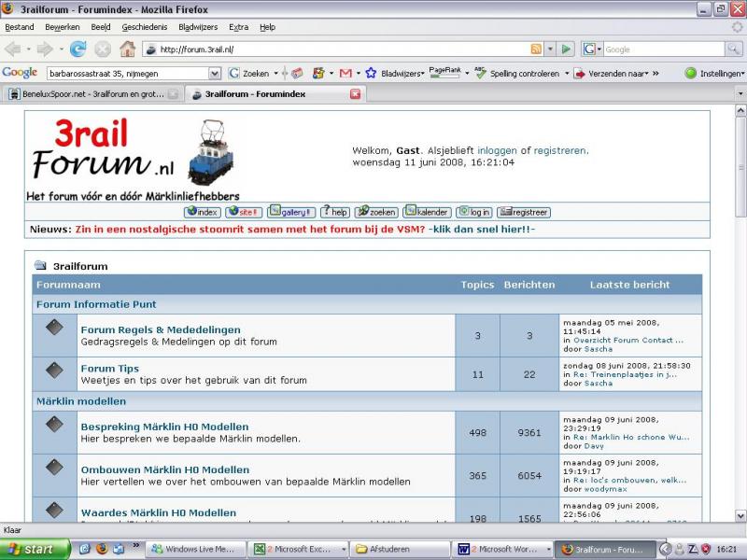Click in the Google search box
747x560 pixels.
[658, 49]
